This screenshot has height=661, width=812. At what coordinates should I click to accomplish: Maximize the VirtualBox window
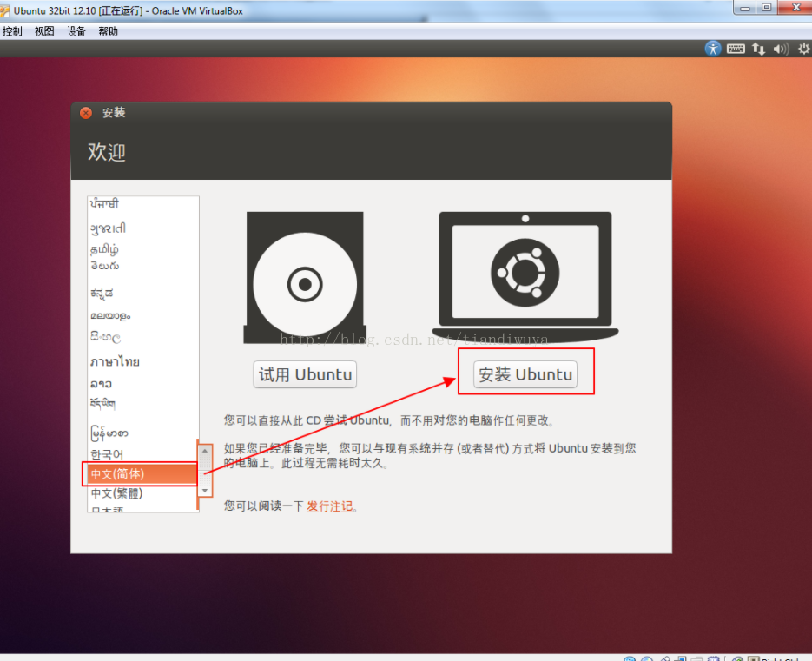pos(767,7)
